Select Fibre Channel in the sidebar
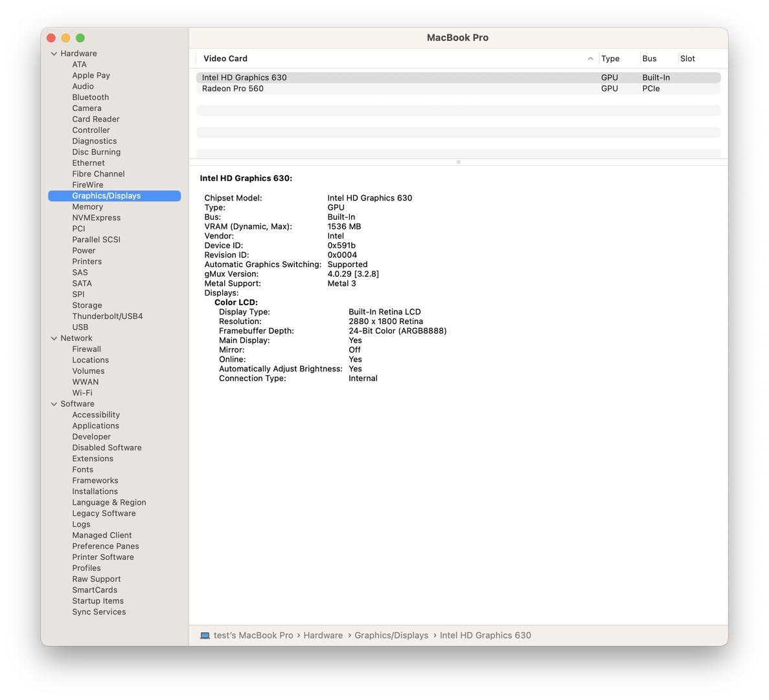Viewport: 769px width, 700px height. 98,174
